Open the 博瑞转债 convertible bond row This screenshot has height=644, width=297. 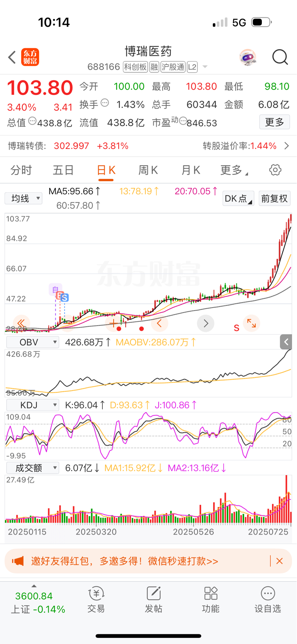point(148,146)
